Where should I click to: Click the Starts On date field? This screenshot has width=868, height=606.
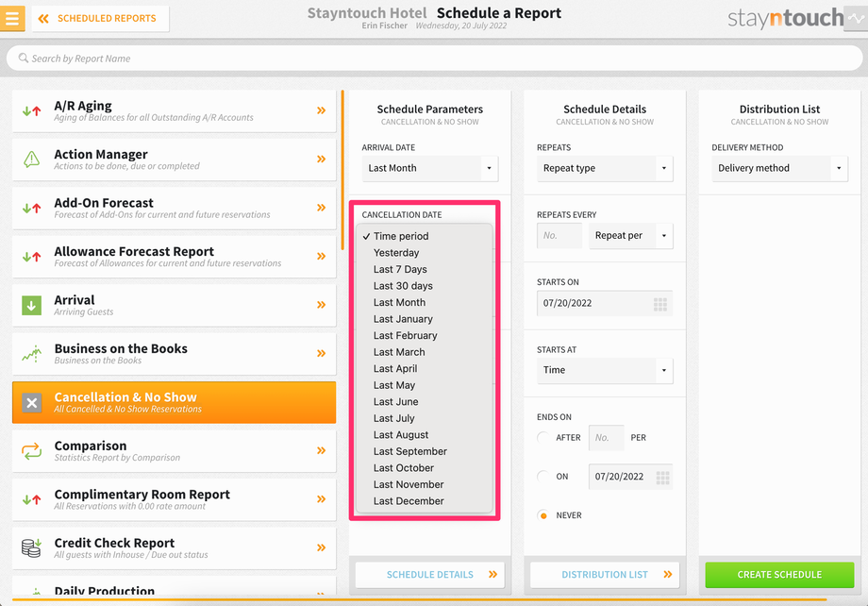(x=605, y=304)
